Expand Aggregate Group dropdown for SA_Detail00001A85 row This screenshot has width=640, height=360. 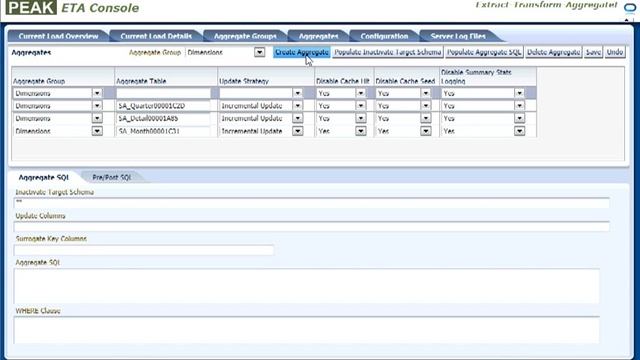(97, 118)
